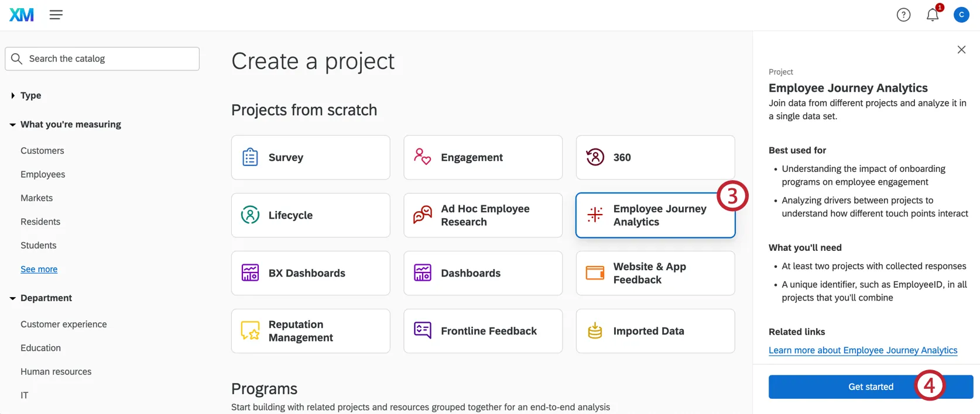Click the XM logo
The width and height of the screenshot is (980, 414).
tap(22, 15)
